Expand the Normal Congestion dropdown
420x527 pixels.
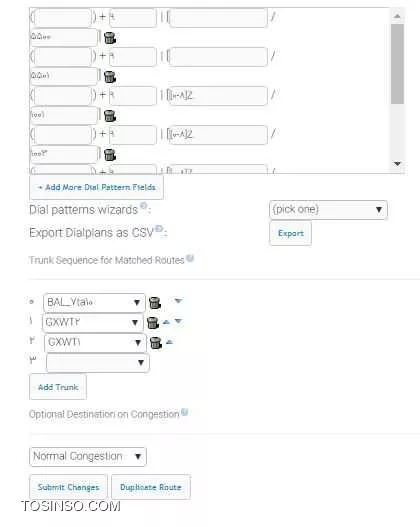pos(88,456)
